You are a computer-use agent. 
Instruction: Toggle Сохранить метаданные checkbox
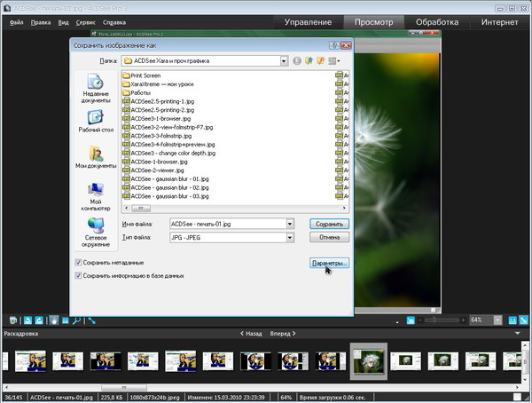click(x=78, y=263)
